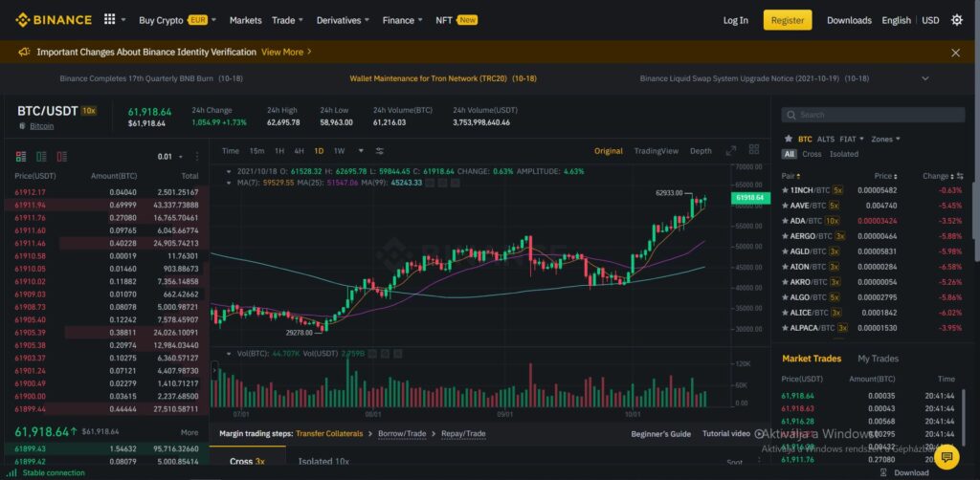Select the Isolated margin filter
980x480 pixels.
[x=844, y=154]
